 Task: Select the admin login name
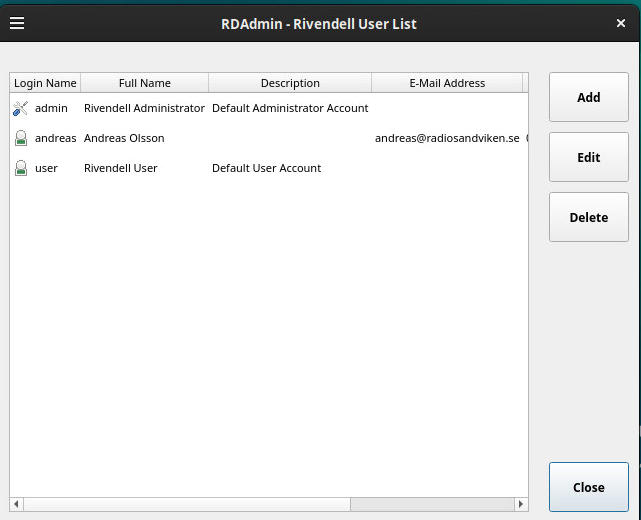pos(51,108)
